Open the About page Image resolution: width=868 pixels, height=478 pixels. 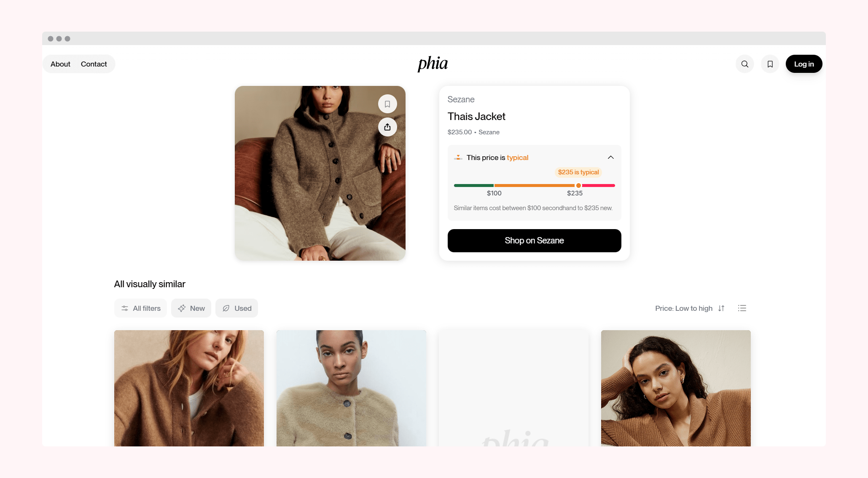point(60,64)
